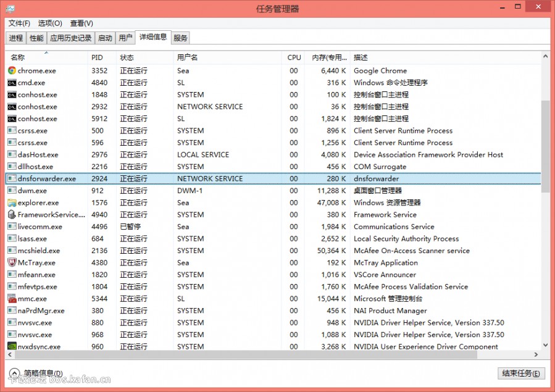
Task: Sort by the 描述 column header
Action: click(x=446, y=57)
